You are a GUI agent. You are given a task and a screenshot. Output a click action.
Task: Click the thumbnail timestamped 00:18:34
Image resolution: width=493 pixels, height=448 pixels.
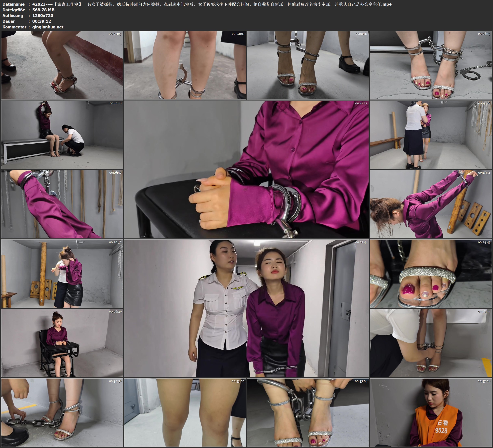(431, 204)
